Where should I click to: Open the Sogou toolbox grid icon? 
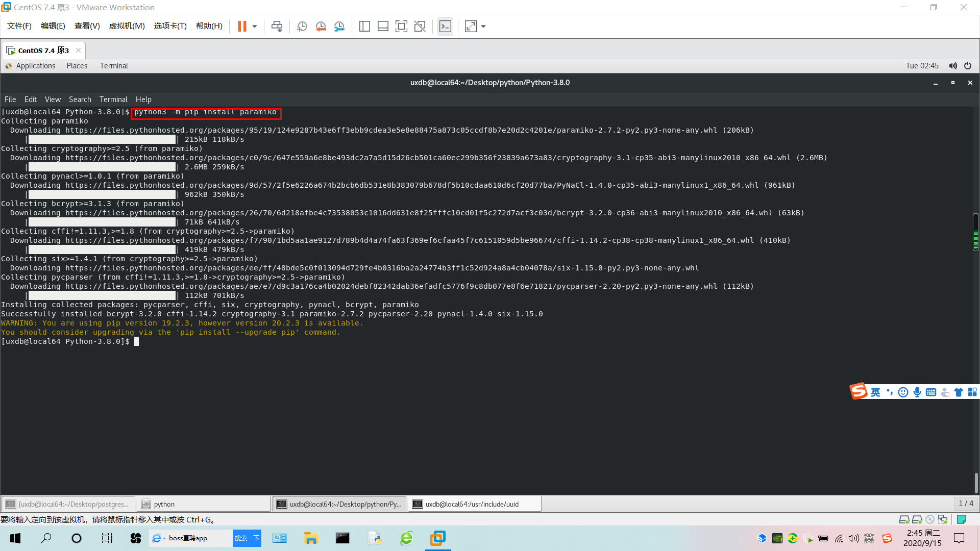point(972,392)
